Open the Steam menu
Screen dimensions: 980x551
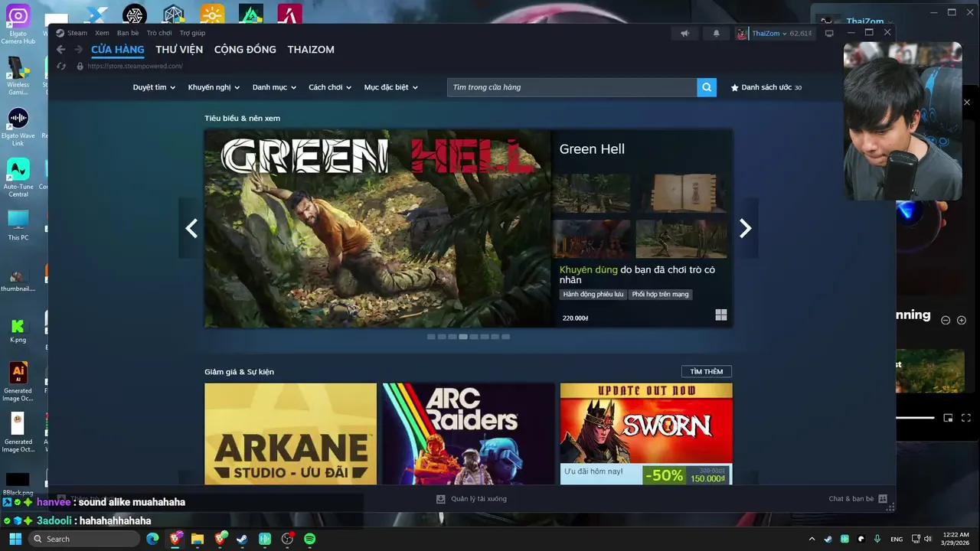coord(77,33)
